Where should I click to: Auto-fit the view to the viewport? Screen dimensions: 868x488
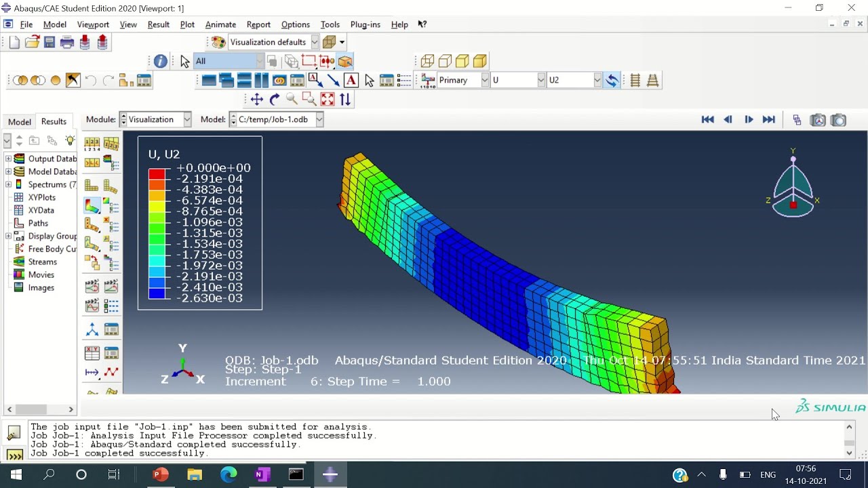tap(328, 99)
